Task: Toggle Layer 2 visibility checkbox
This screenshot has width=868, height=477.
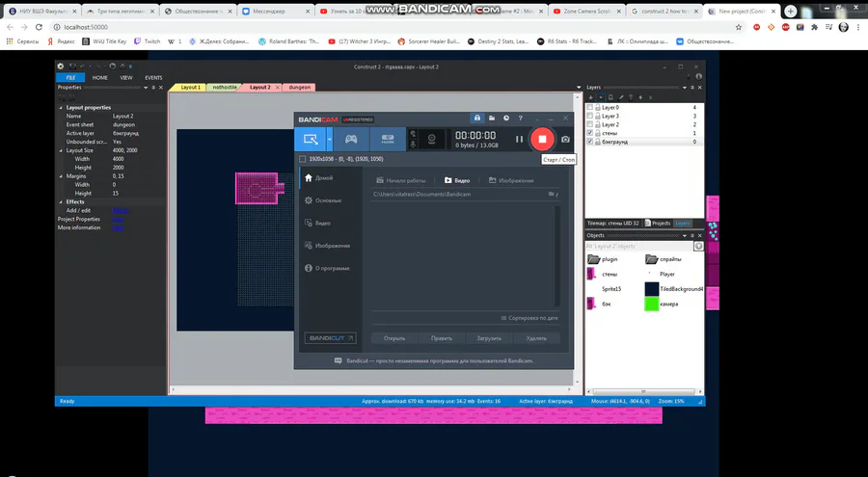Action: point(589,124)
